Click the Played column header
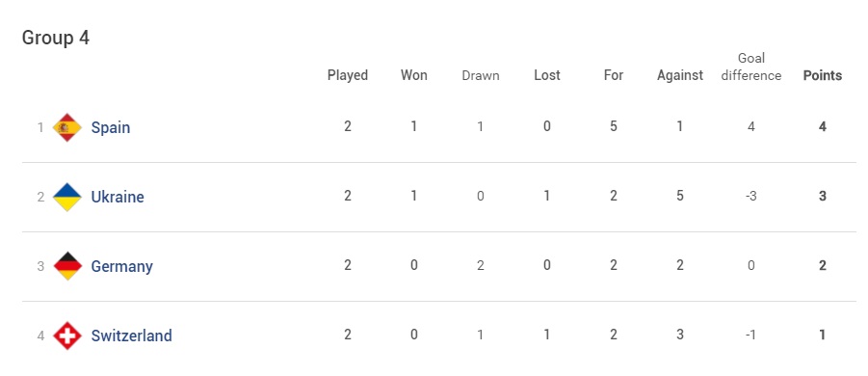The image size is (868, 376). tap(348, 75)
